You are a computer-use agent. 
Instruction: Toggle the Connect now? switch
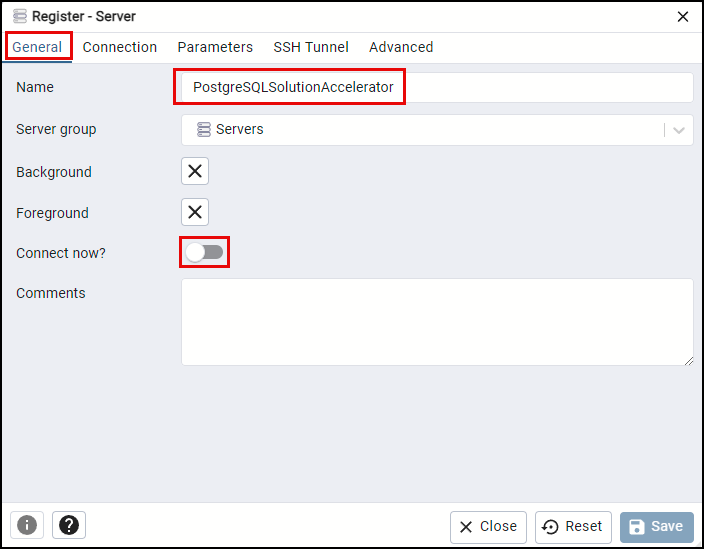(204, 252)
